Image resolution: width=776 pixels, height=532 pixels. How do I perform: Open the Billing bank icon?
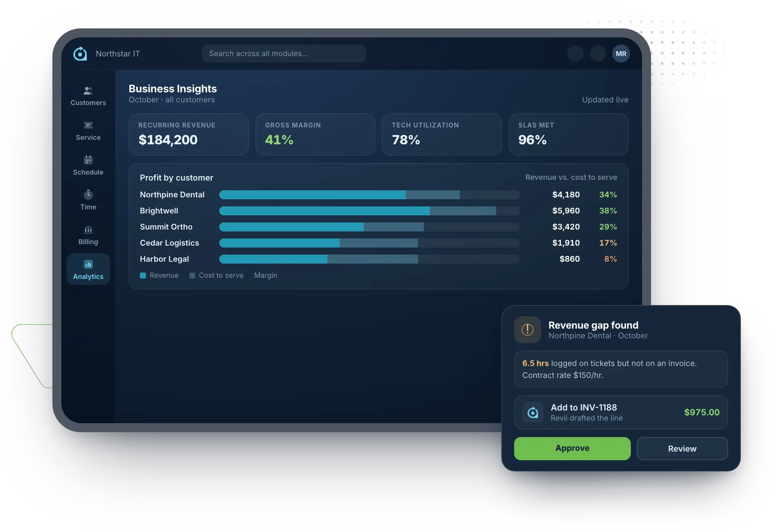(88, 229)
